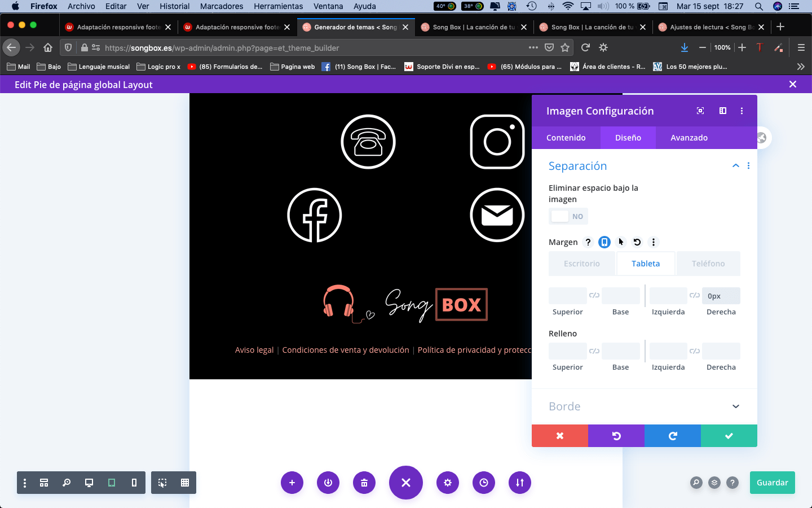Open layers view icon near Guardar
The width and height of the screenshot is (812, 508).
[714, 483]
